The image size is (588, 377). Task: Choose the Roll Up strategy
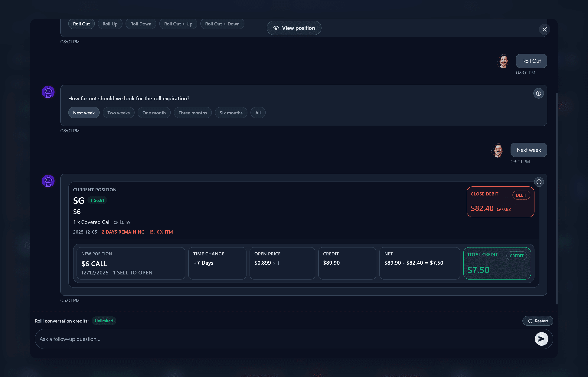[x=110, y=24]
